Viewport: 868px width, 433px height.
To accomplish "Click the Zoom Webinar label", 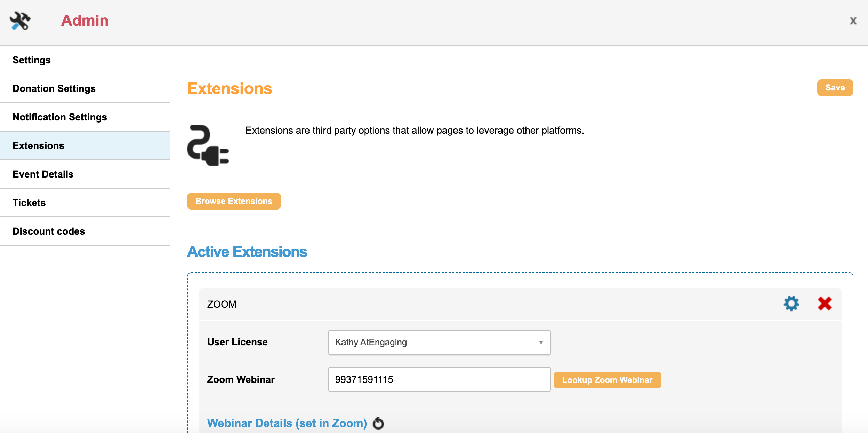I will pos(241,379).
